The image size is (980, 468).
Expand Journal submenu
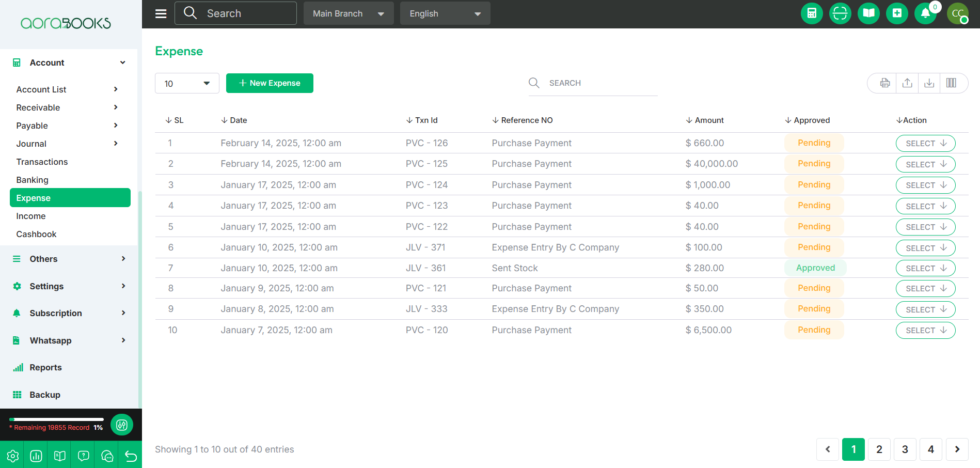tap(68, 144)
